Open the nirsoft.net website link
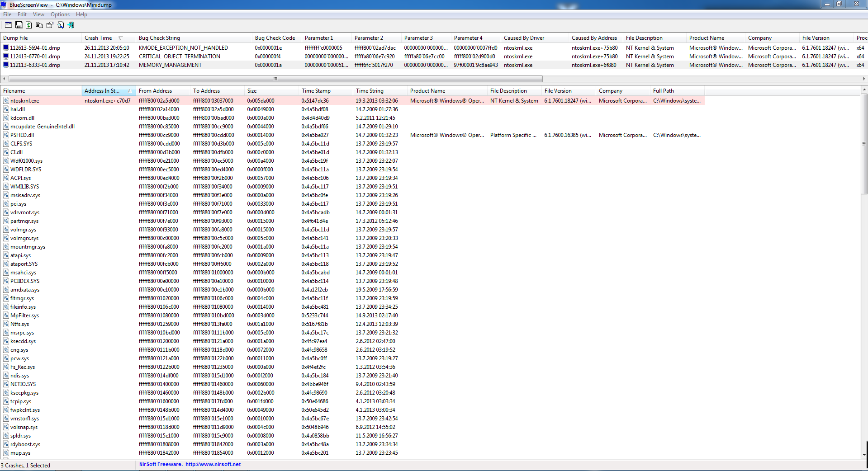Image resolution: width=868 pixels, height=471 pixels. (213, 464)
